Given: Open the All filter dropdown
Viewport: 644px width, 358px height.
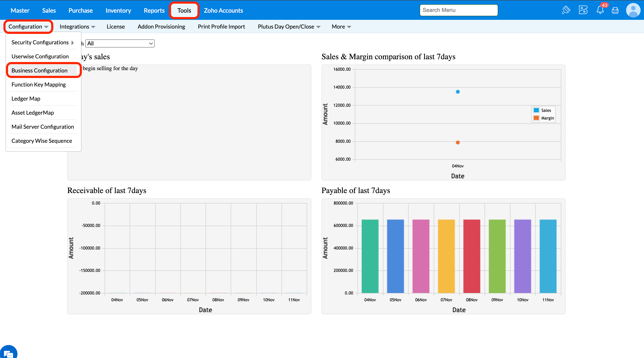Looking at the screenshot, I should [120, 43].
